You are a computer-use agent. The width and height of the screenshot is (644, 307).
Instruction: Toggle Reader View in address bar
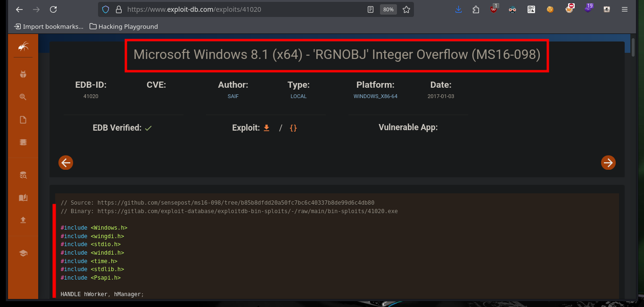[371, 9]
